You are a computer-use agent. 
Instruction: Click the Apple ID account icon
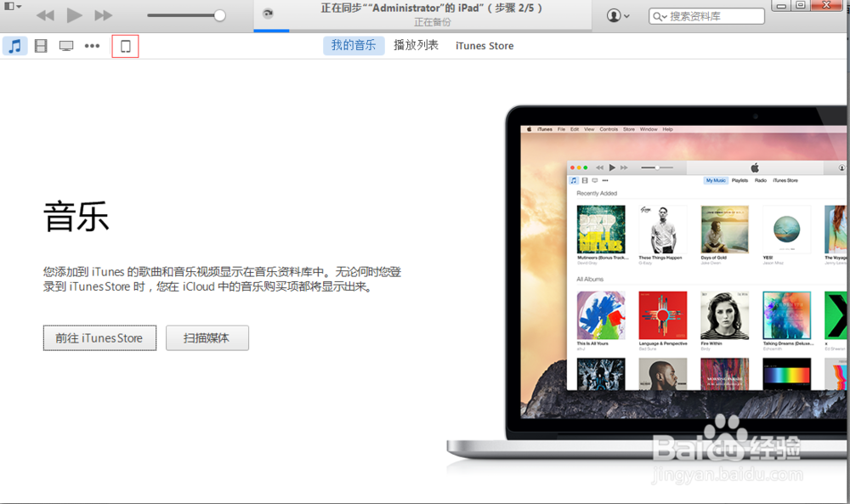(614, 15)
